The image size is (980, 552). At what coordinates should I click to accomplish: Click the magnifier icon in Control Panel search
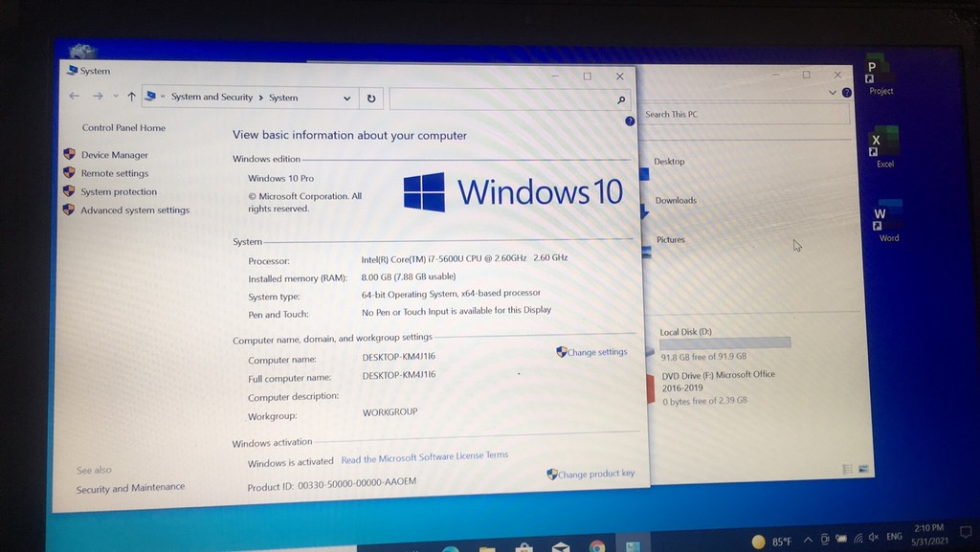pyautogui.click(x=620, y=99)
